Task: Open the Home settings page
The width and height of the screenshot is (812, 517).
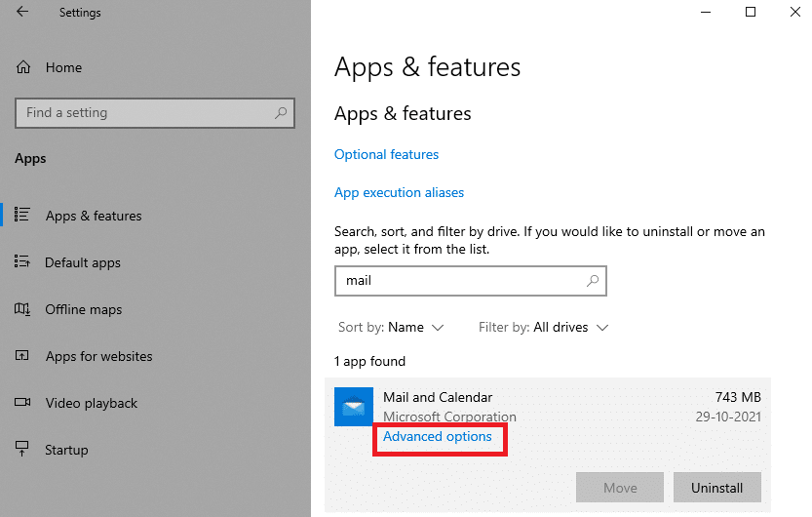Action: click(63, 67)
